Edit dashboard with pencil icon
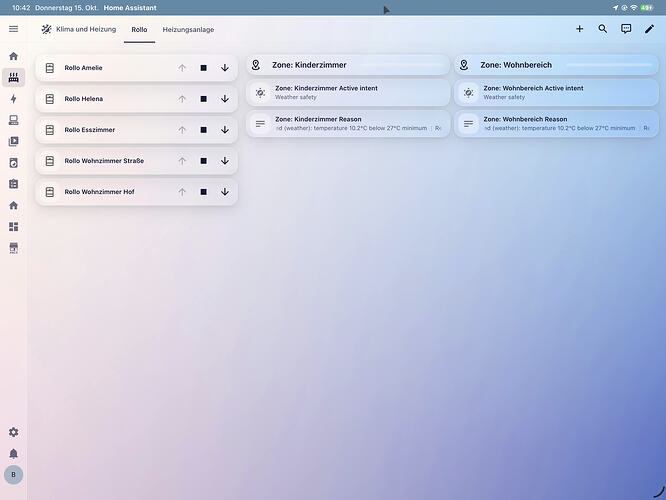 tap(649, 29)
